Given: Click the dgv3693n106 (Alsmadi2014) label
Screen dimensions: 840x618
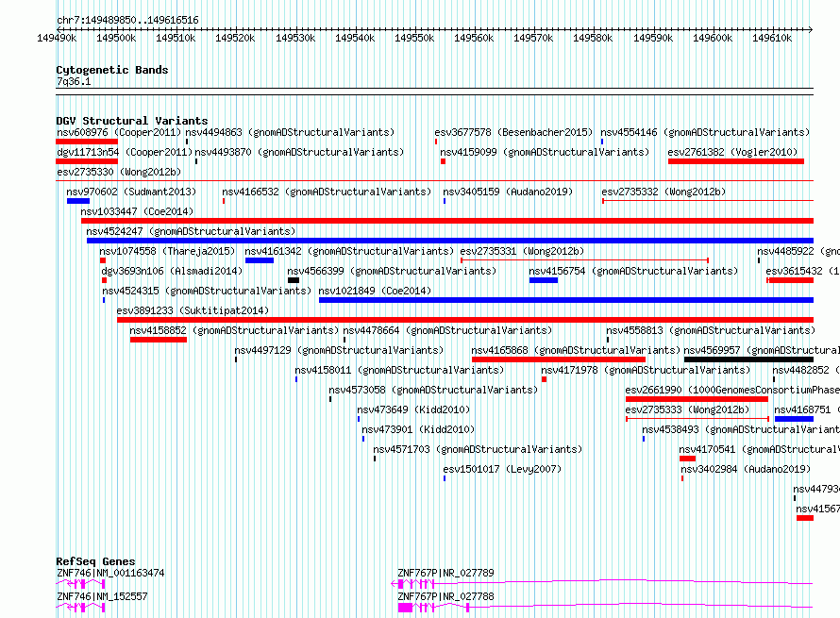Looking at the screenshot, I should pos(172,271).
